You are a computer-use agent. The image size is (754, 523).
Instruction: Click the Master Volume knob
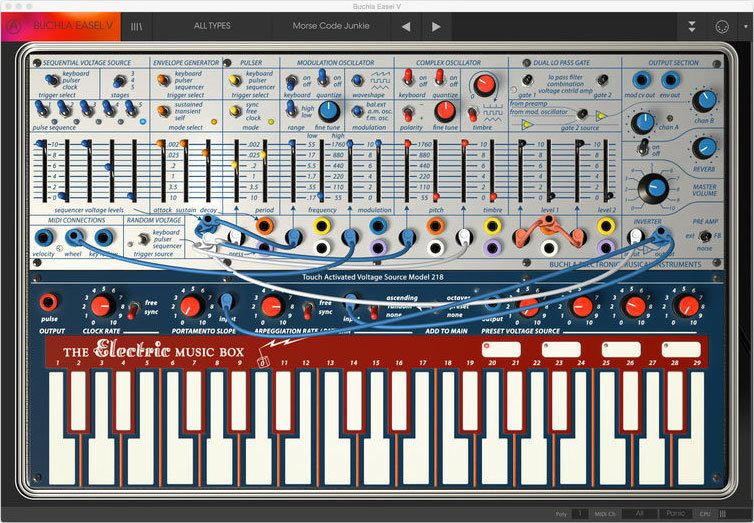coord(653,187)
